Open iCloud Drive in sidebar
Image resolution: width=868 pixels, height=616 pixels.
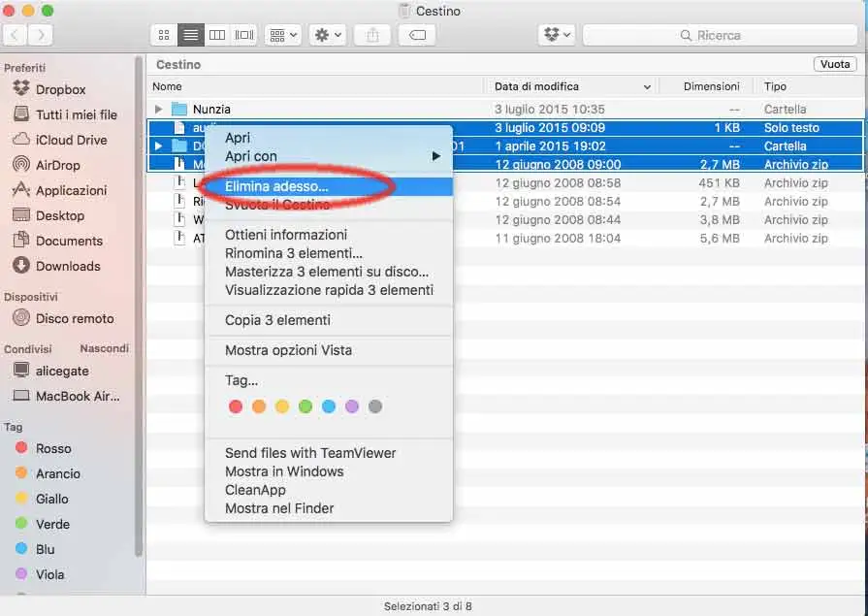point(71,140)
